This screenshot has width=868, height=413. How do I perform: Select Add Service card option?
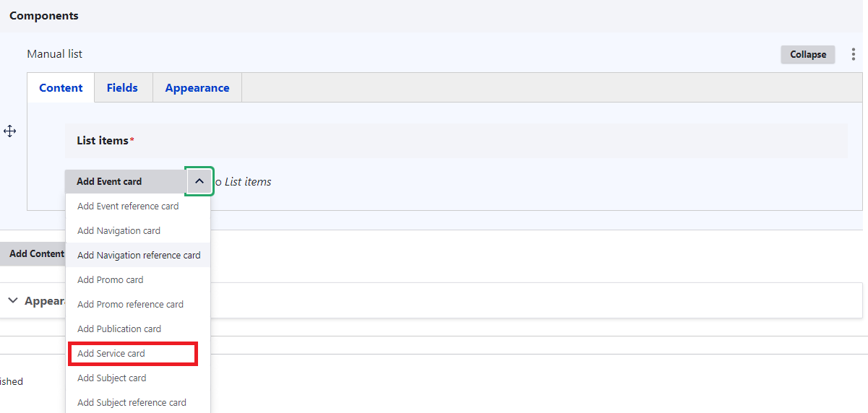click(111, 354)
